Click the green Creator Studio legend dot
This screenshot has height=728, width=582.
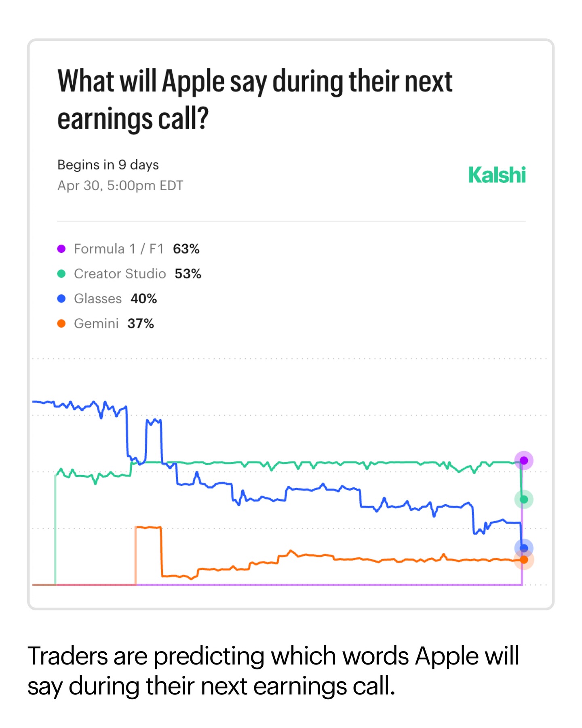coord(61,274)
